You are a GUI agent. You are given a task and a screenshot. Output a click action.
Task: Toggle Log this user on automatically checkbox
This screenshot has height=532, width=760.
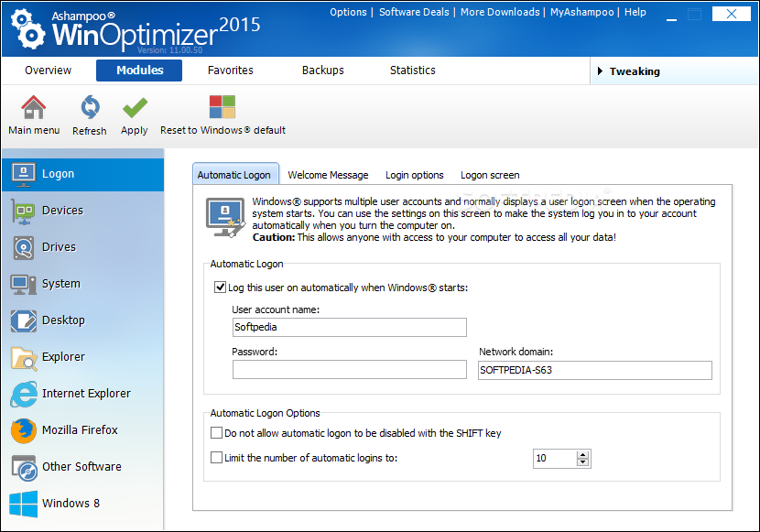[x=220, y=287]
